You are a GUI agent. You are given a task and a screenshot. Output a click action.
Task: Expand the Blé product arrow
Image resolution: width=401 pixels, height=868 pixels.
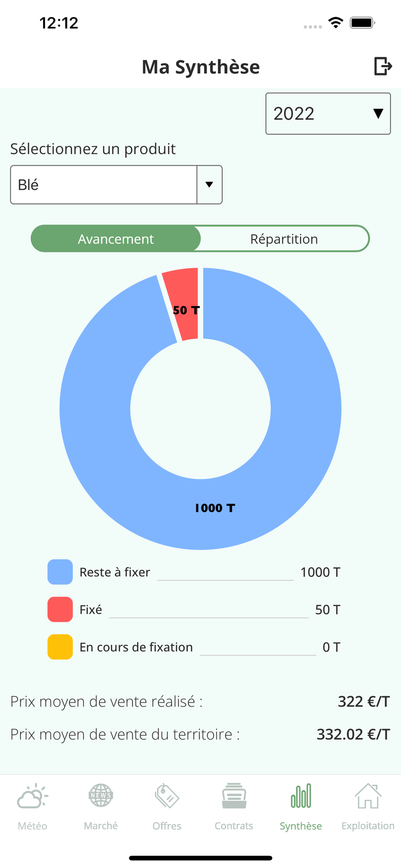click(210, 184)
